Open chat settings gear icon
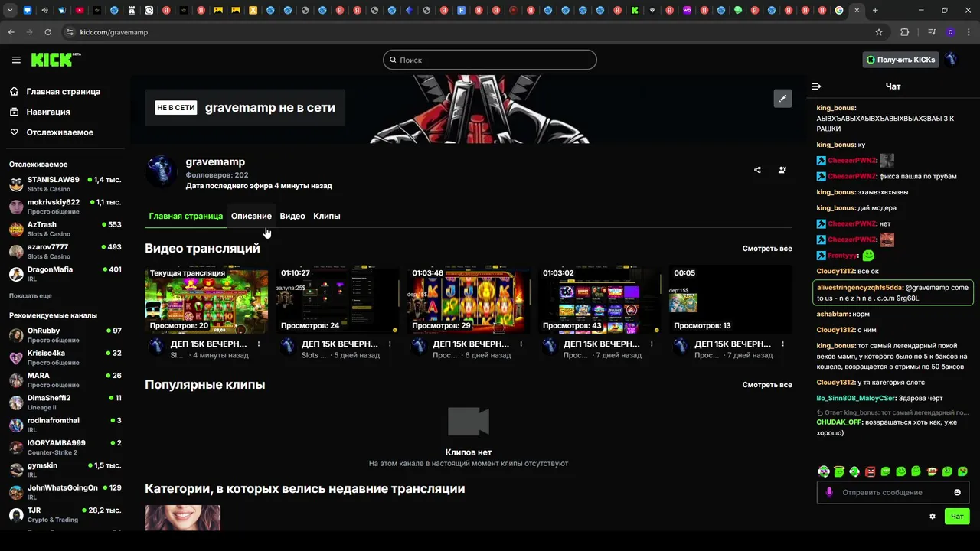The image size is (980, 551). pyautogui.click(x=933, y=517)
